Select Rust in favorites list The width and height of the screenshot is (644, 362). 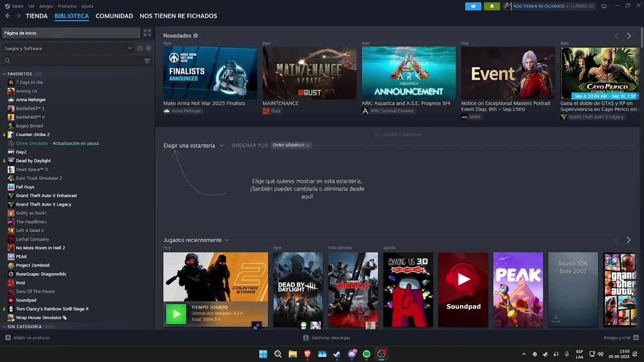pos(20,283)
